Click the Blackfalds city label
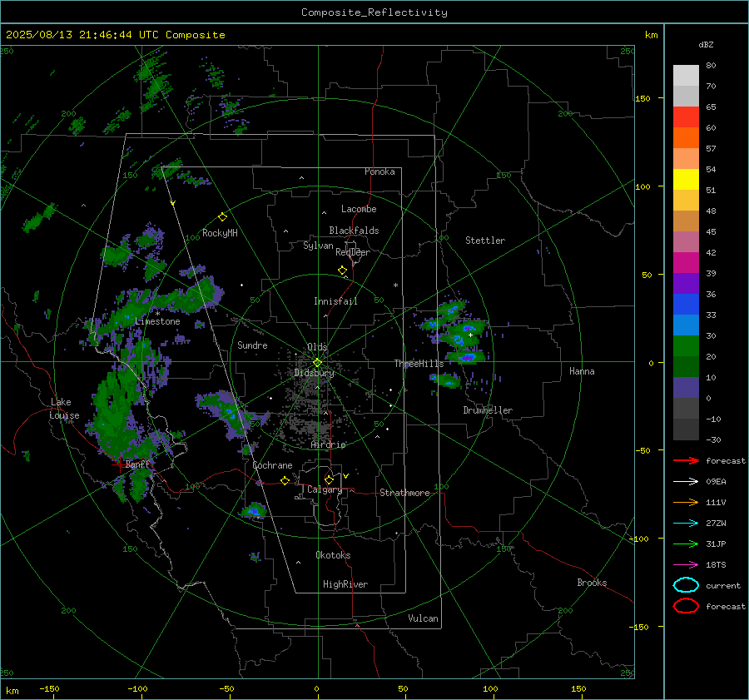The image size is (749, 700). [354, 231]
